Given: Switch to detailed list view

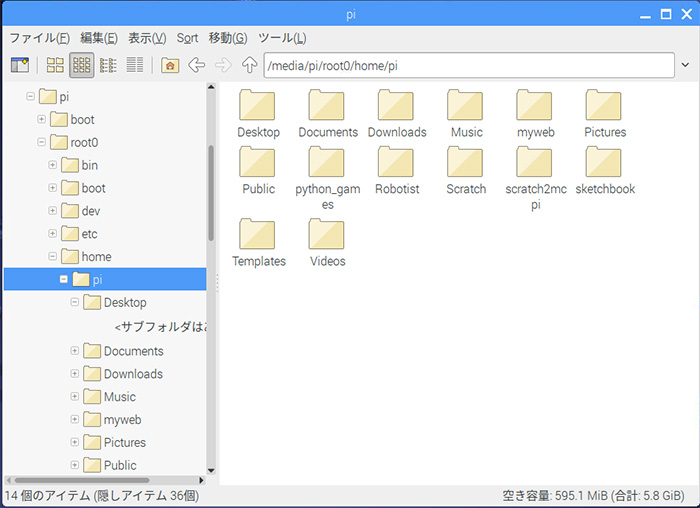Looking at the screenshot, I should pyautogui.click(x=134, y=66).
